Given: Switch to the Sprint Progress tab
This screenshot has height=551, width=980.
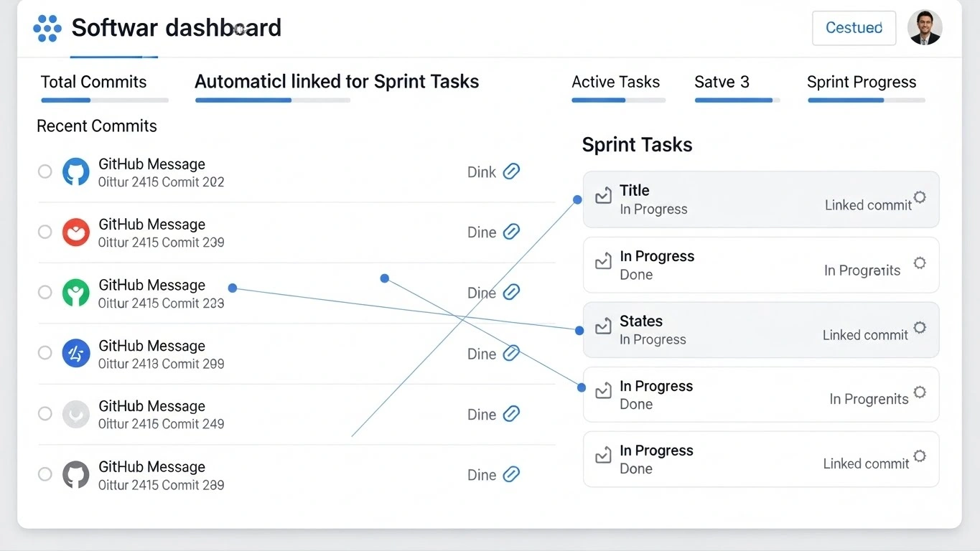Looking at the screenshot, I should tap(862, 82).
